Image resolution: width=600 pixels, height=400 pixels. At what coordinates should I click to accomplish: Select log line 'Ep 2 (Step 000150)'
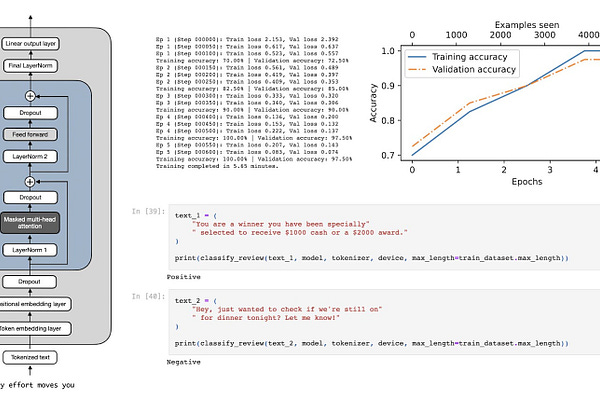tap(247, 67)
